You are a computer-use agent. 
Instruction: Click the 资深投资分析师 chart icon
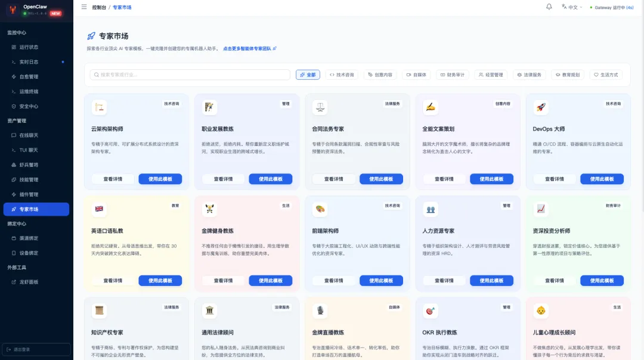coord(541,209)
